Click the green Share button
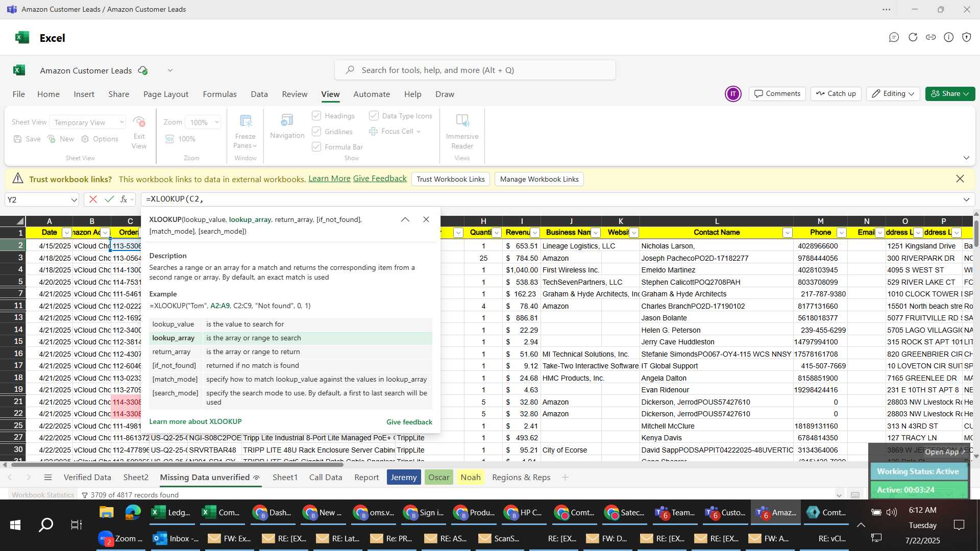980x551 pixels. tap(950, 94)
